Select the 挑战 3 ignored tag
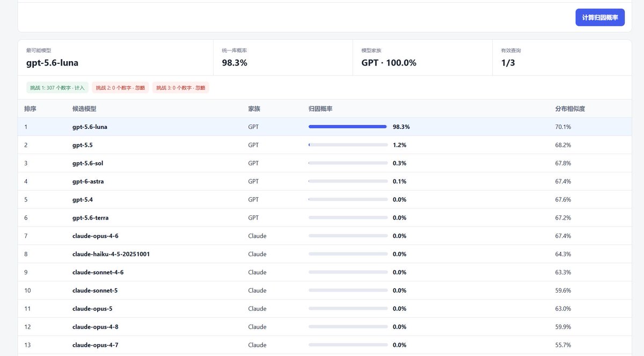644x356 pixels. coord(181,88)
